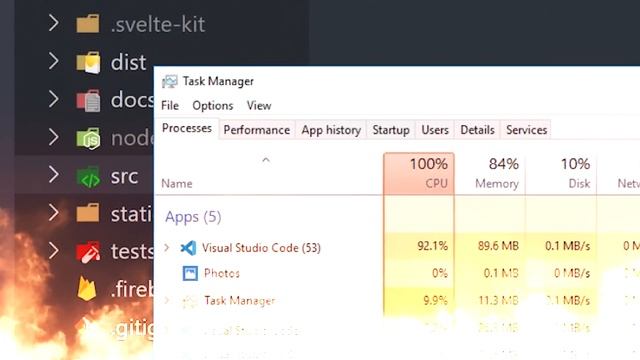Select the dist folder name
Screen dimensions: 640x360
[x=128, y=62]
